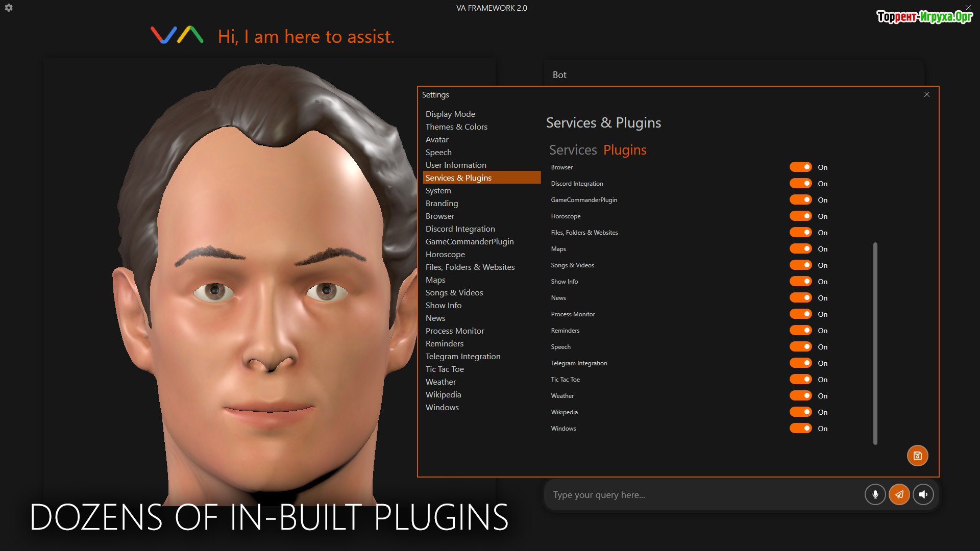Open Telegram Integration settings page

pos(463,356)
